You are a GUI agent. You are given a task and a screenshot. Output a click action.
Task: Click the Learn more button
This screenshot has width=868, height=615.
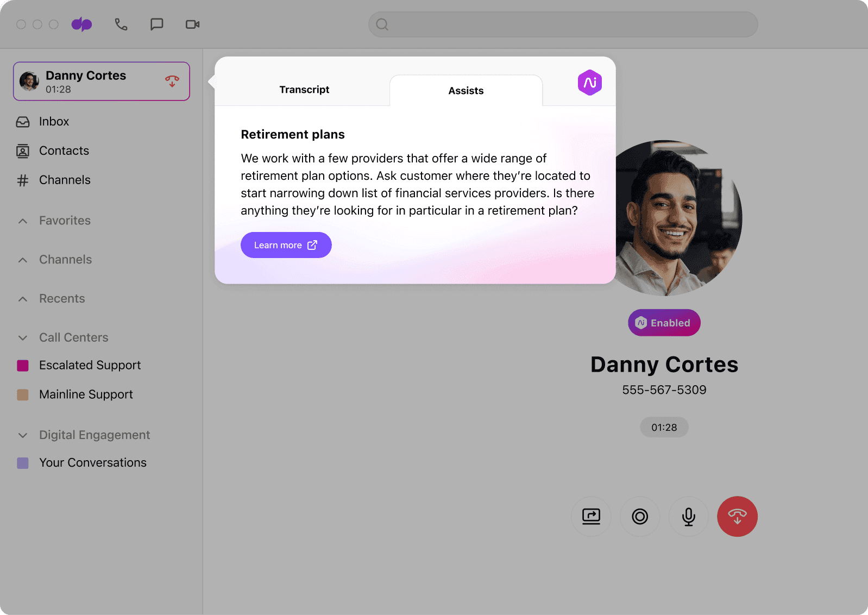coord(286,245)
